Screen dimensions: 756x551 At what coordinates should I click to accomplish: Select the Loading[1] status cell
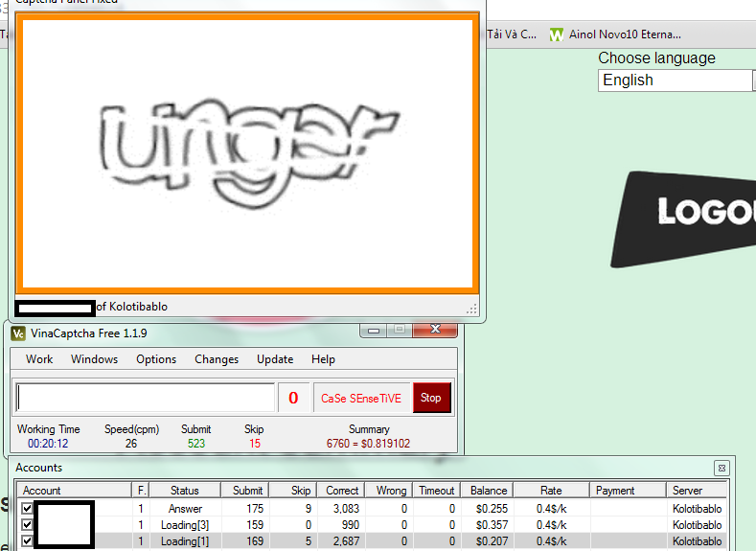[x=185, y=541]
